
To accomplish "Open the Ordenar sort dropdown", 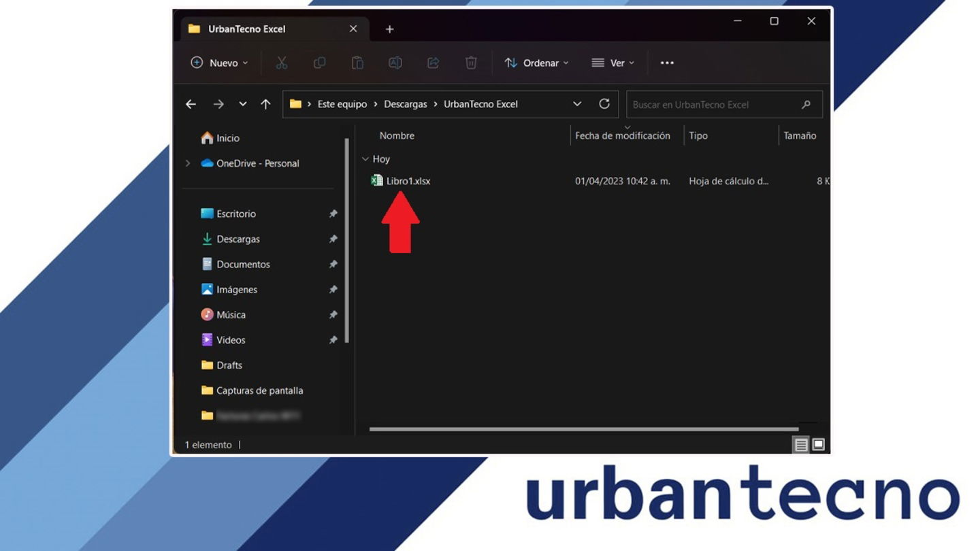I will click(x=536, y=63).
